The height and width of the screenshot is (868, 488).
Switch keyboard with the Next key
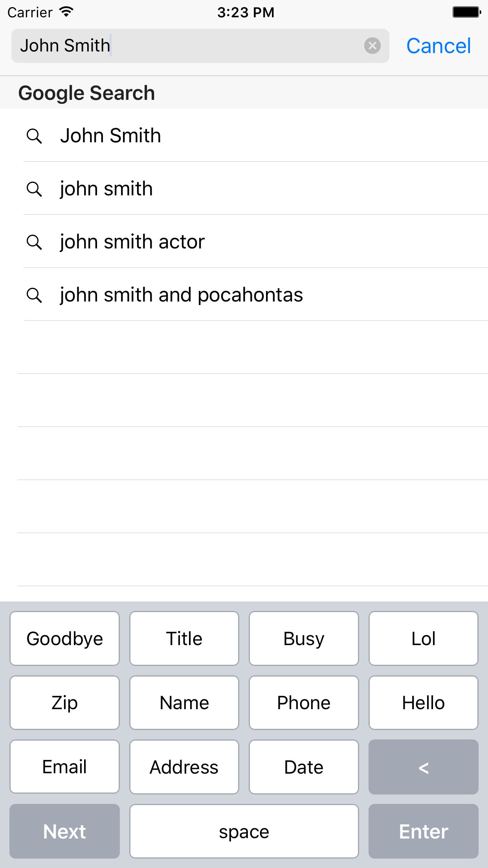[64, 831]
